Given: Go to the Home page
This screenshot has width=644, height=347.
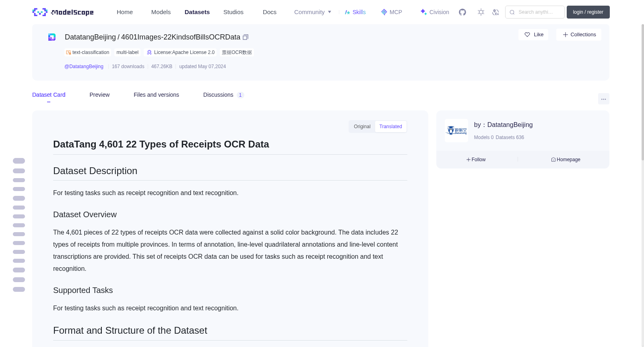Looking at the screenshot, I should 125,12.
